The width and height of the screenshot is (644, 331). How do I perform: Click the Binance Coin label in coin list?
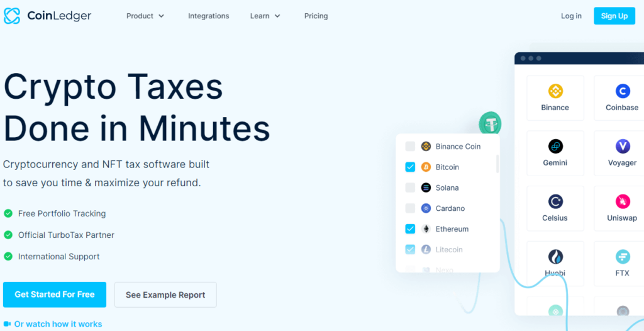tap(458, 147)
